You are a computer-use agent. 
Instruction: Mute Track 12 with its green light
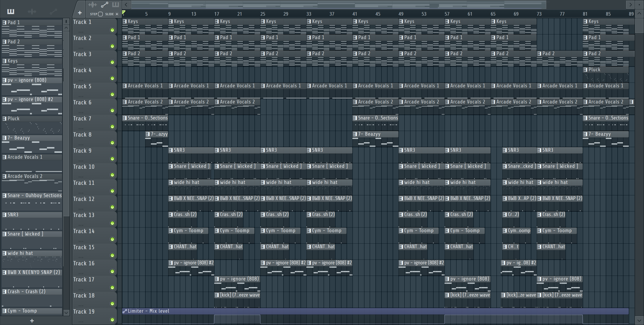tap(112, 207)
